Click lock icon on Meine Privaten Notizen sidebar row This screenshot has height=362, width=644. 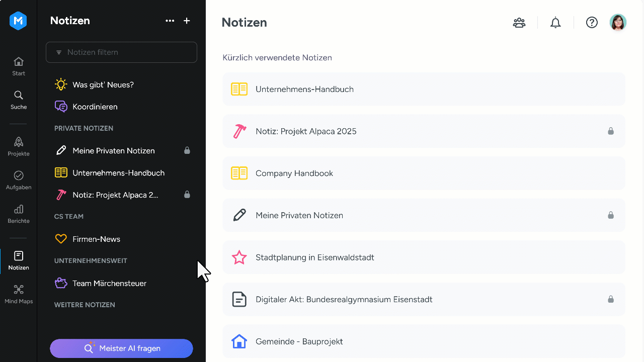click(x=187, y=150)
